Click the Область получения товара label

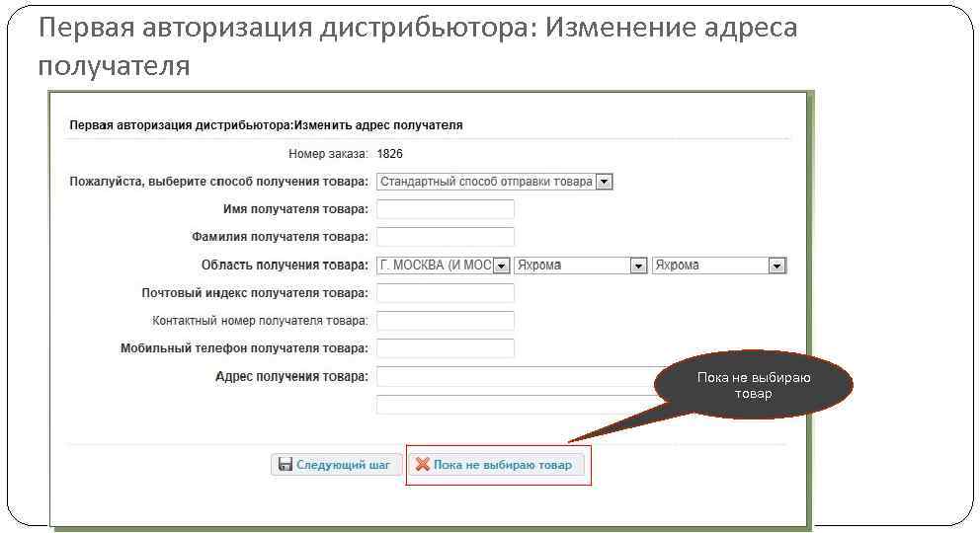(285, 266)
